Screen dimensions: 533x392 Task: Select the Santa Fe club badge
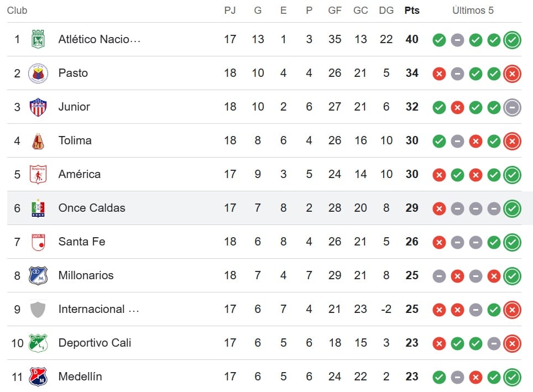tap(38, 242)
